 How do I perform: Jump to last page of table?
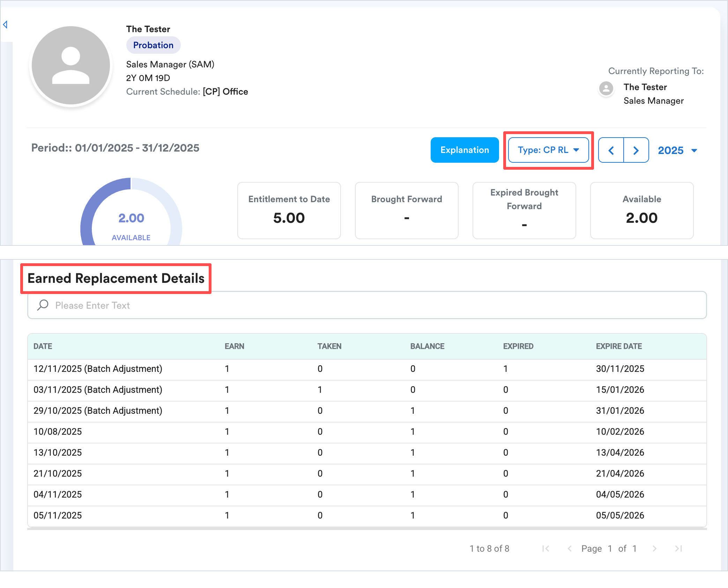tap(678, 549)
